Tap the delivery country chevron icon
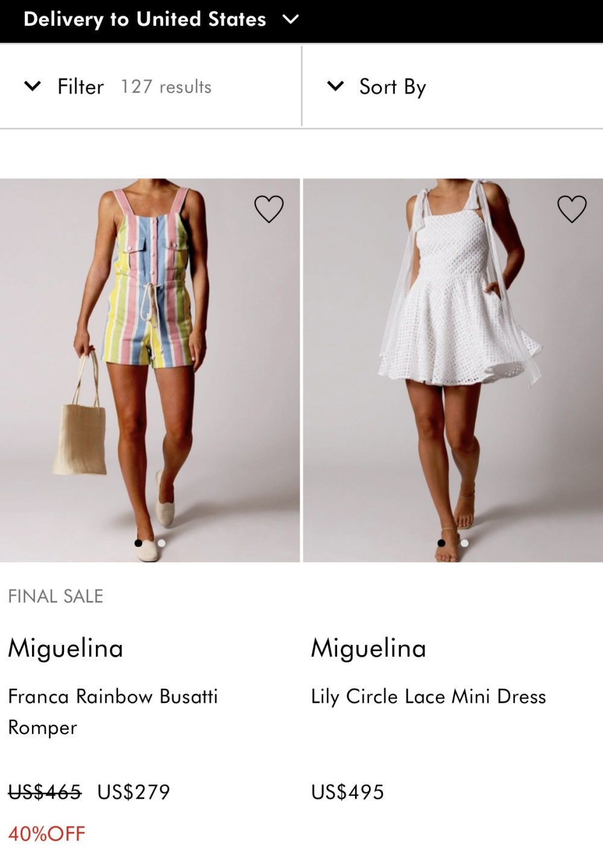Image resolution: width=603 pixels, height=868 pixels. (290, 19)
